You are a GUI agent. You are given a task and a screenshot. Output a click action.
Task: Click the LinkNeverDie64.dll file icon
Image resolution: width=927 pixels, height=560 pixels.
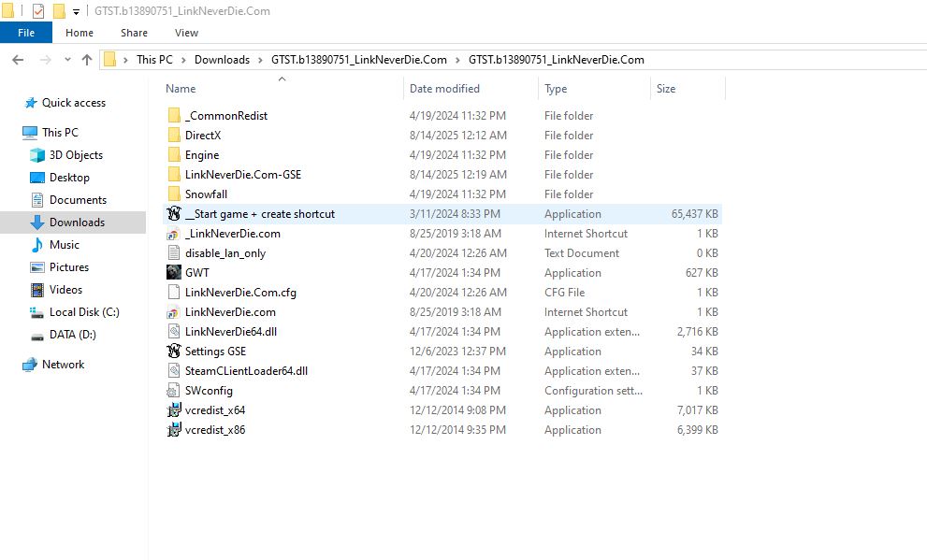(x=173, y=332)
